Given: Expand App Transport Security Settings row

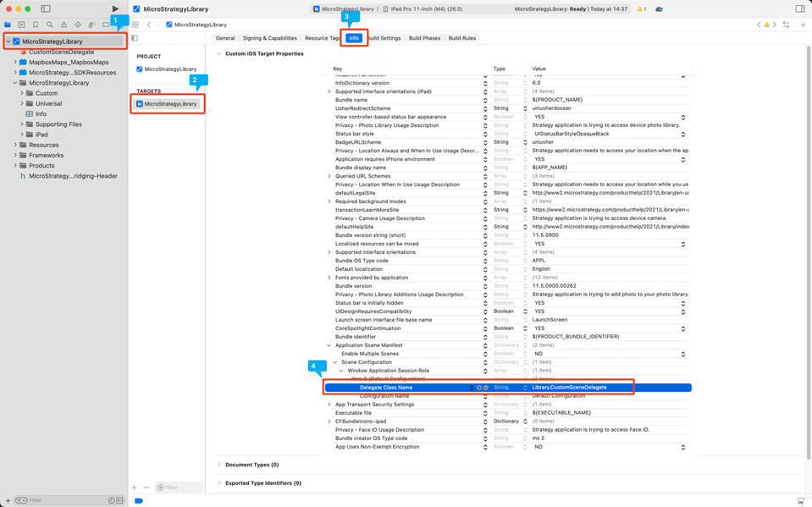Looking at the screenshot, I should click(x=329, y=405).
